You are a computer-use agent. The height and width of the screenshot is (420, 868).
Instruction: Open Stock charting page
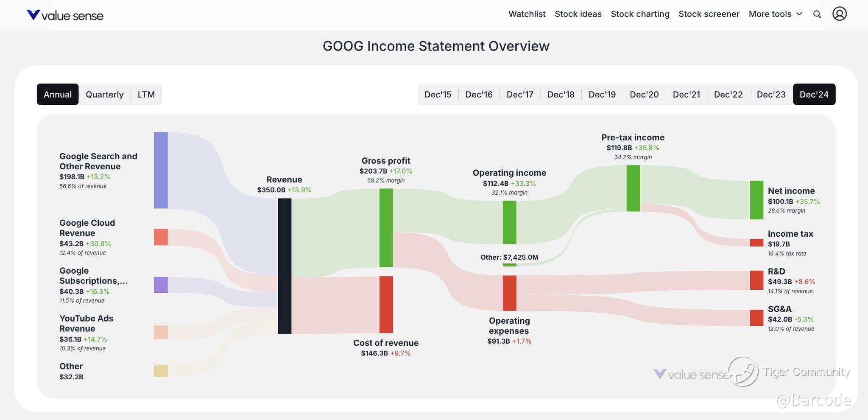[x=640, y=14]
